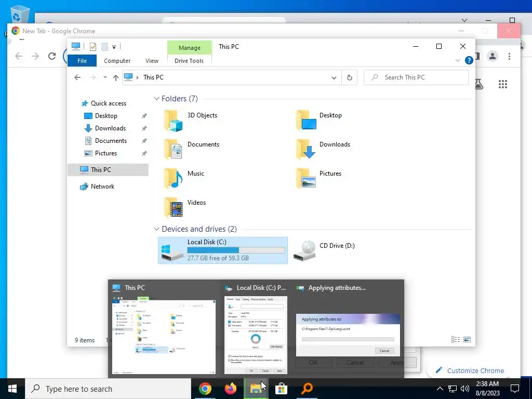Click the Properties quick access toolbar icon
The image size is (532, 399).
pos(93,46)
